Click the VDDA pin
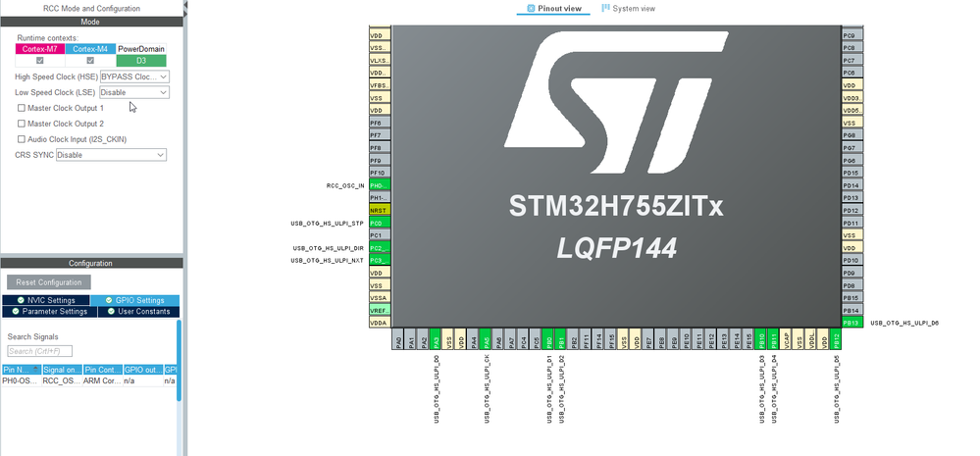The image size is (980, 456). tap(380, 323)
